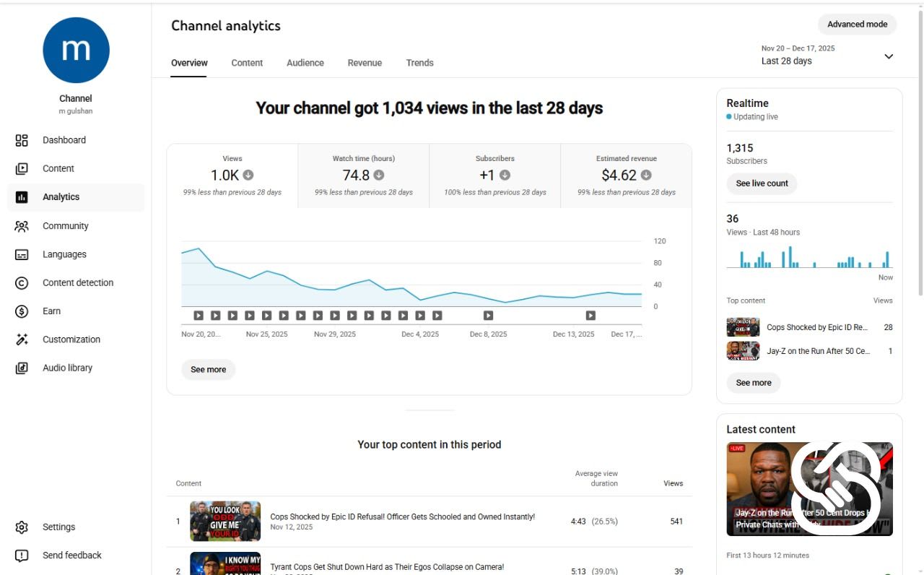Select the Subscribers metric card
This screenshot has width=924, height=575.
click(x=495, y=176)
